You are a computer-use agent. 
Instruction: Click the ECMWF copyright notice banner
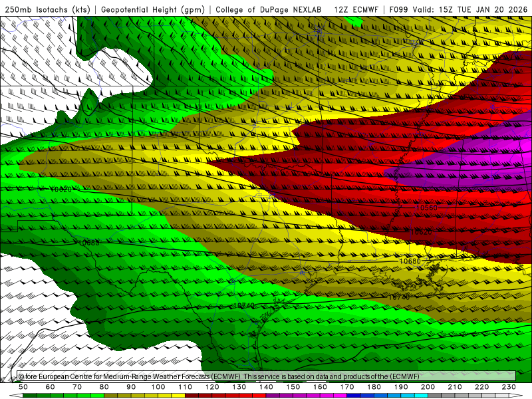pos(267,376)
